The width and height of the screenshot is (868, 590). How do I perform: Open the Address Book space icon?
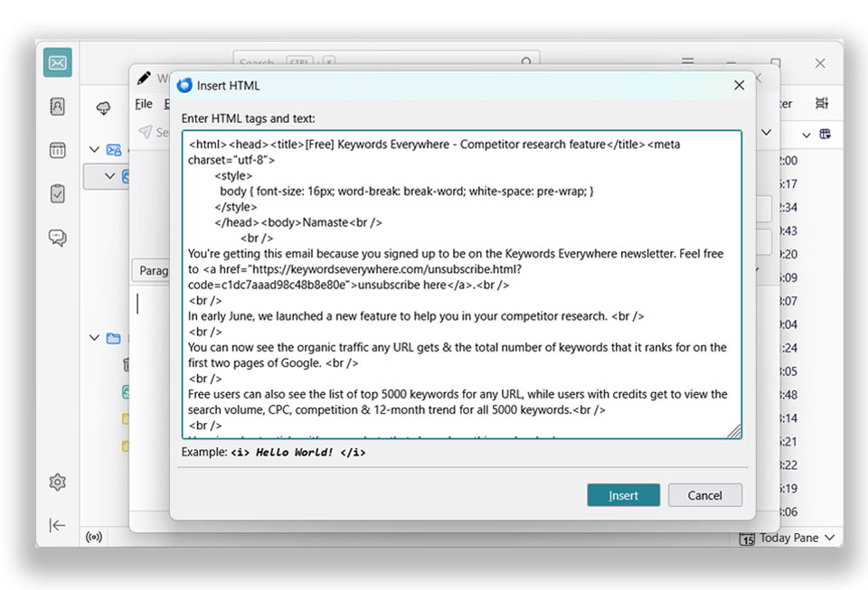coord(58,107)
